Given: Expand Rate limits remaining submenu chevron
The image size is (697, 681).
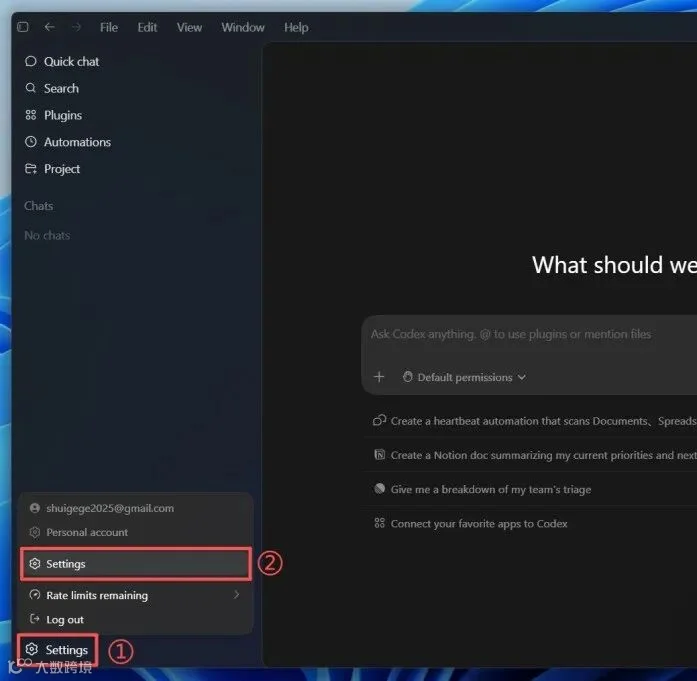Looking at the screenshot, I should point(236,594).
